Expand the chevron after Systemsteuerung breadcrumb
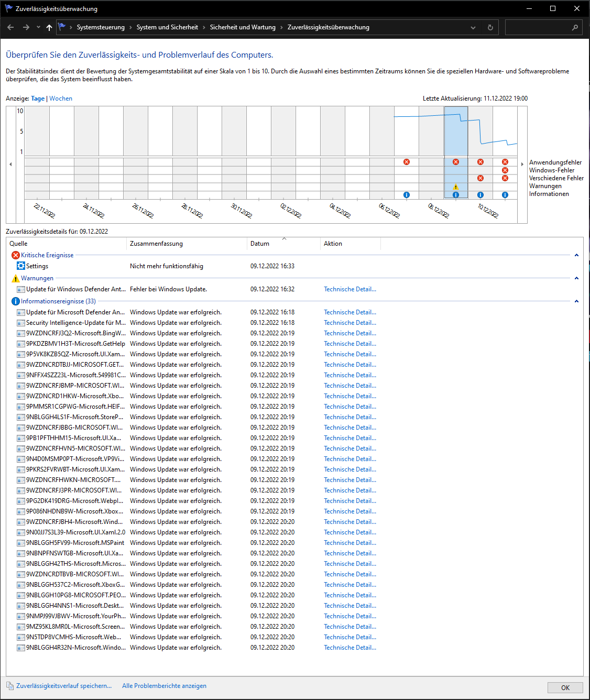Screen dimensions: 590x700 tap(130, 27)
